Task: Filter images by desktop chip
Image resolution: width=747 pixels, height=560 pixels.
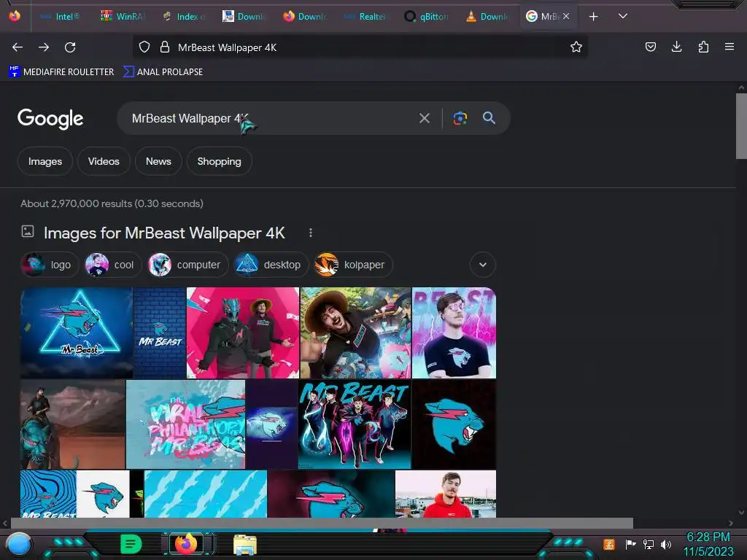Action: 271,265
